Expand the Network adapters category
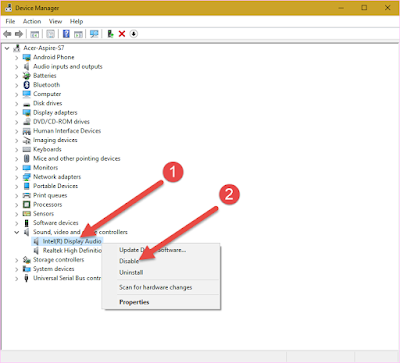Viewport: 400px width, 363px height. click(x=16, y=177)
